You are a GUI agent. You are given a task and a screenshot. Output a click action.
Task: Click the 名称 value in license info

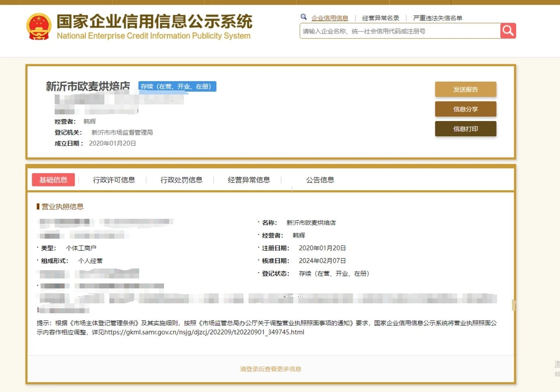coord(311,223)
